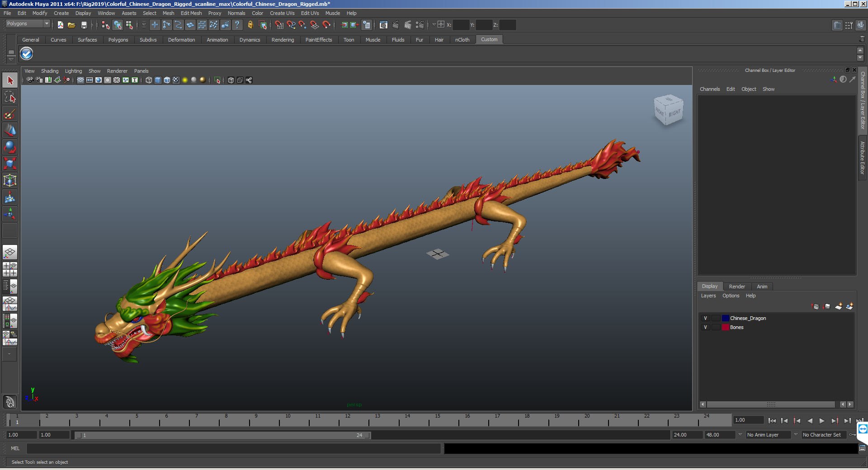Screen dimensions: 868x470
Task: Click Options in the Layer Editor
Action: (x=731, y=296)
